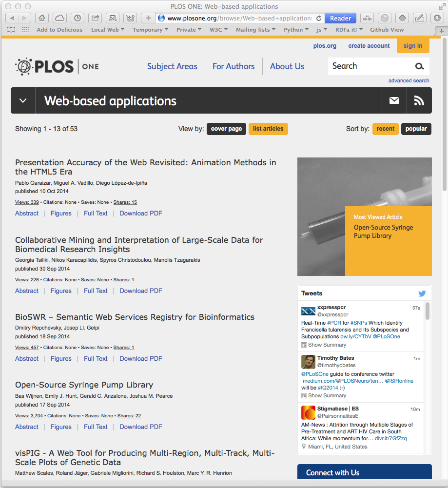
Task: Click the search magnifying glass icon
Action: click(x=419, y=66)
